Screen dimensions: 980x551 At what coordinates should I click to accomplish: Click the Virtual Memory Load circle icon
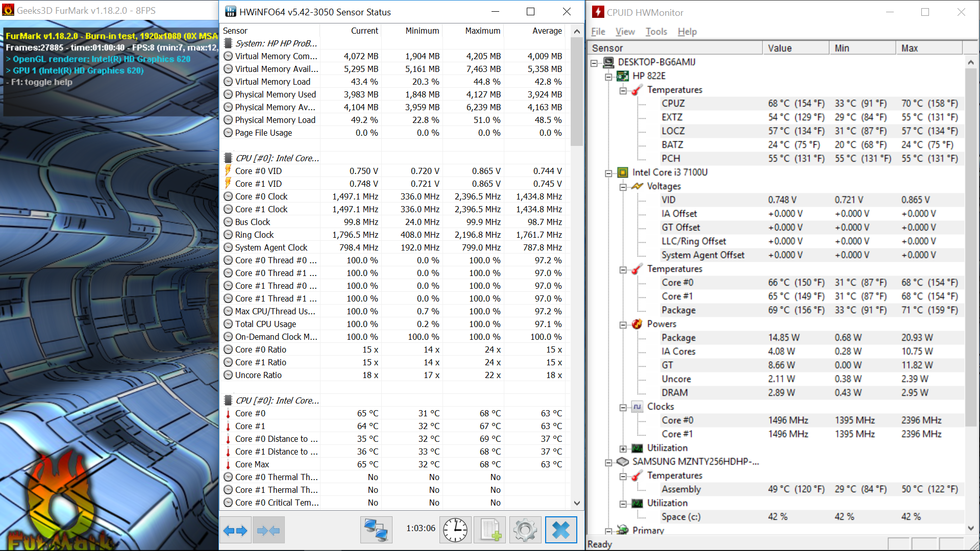click(x=228, y=82)
